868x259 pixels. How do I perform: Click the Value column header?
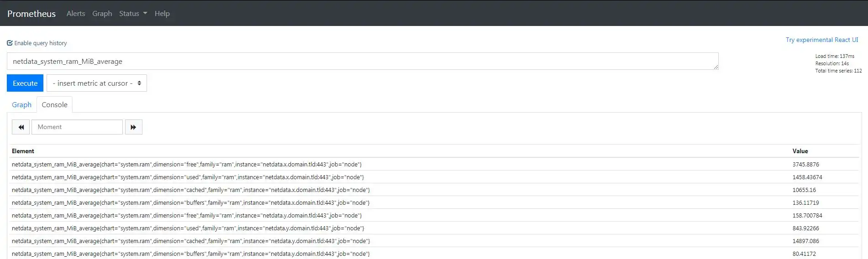(800, 151)
